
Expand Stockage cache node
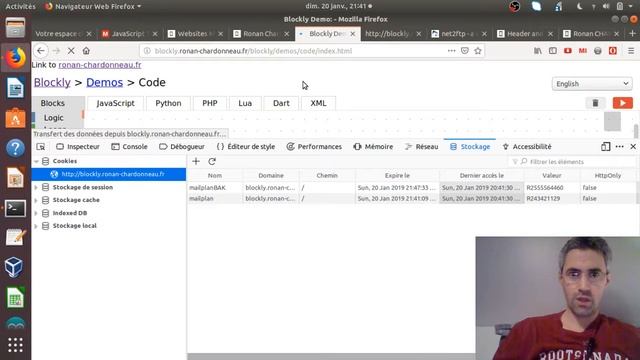(x=36, y=200)
